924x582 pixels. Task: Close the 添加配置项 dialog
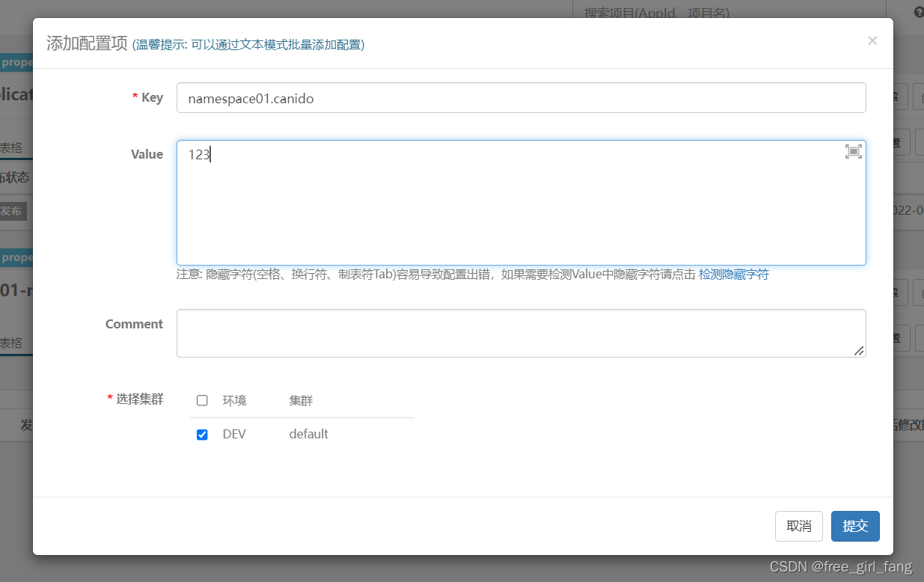[x=872, y=40]
